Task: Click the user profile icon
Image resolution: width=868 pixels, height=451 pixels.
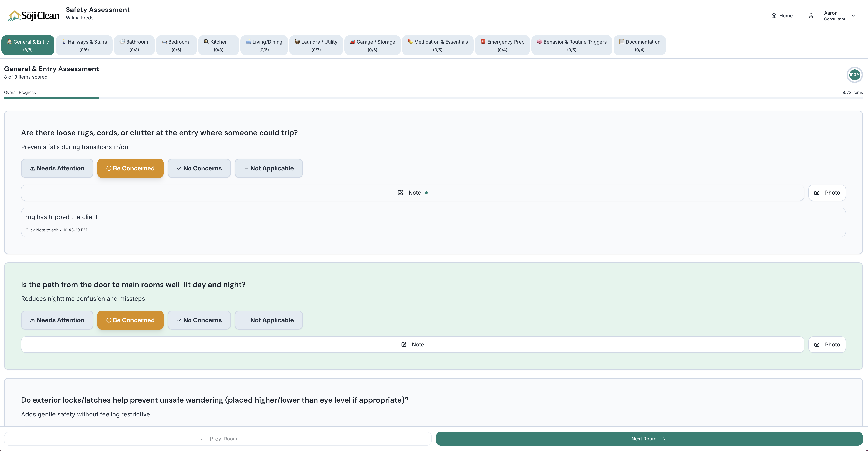Action: coord(811,15)
